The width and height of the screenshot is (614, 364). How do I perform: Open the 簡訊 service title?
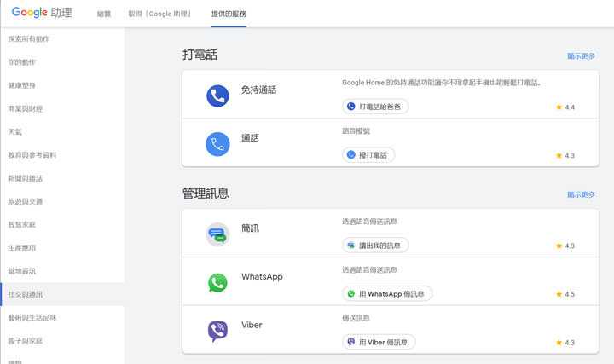(x=250, y=228)
